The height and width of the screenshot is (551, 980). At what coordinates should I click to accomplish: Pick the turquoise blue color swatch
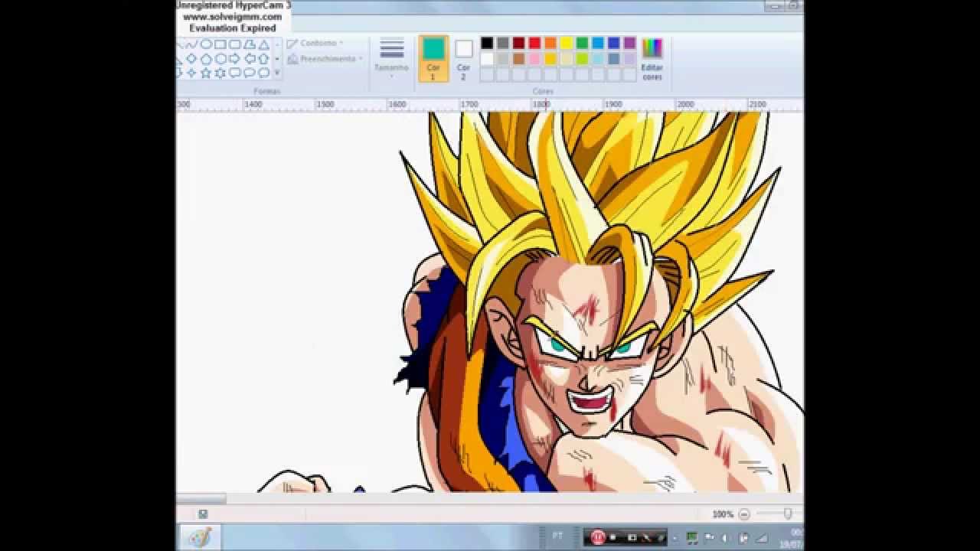pyautogui.click(x=598, y=43)
